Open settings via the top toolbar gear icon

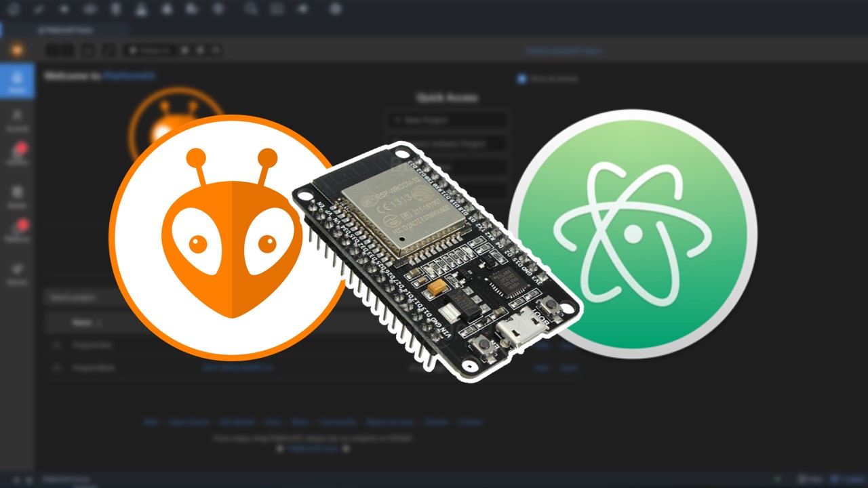(x=335, y=9)
